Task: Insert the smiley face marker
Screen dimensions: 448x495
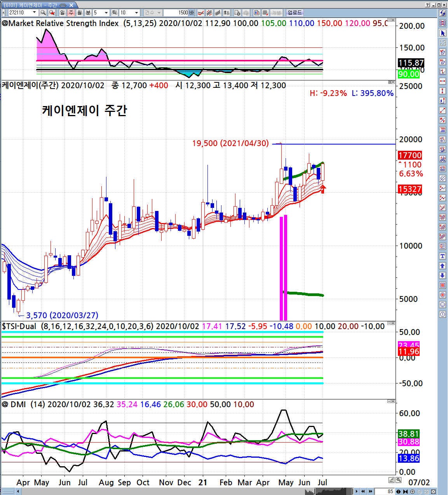Action: (443, 305)
